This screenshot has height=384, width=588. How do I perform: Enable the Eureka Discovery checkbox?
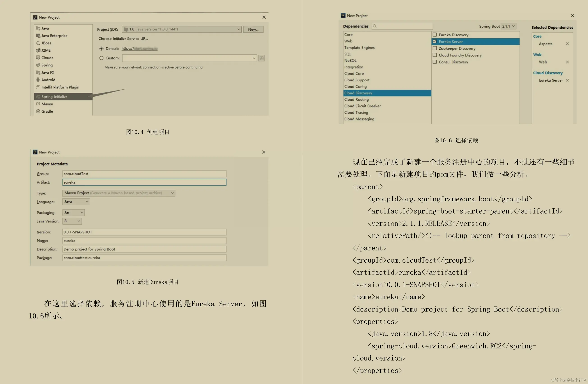coord(435,35)
